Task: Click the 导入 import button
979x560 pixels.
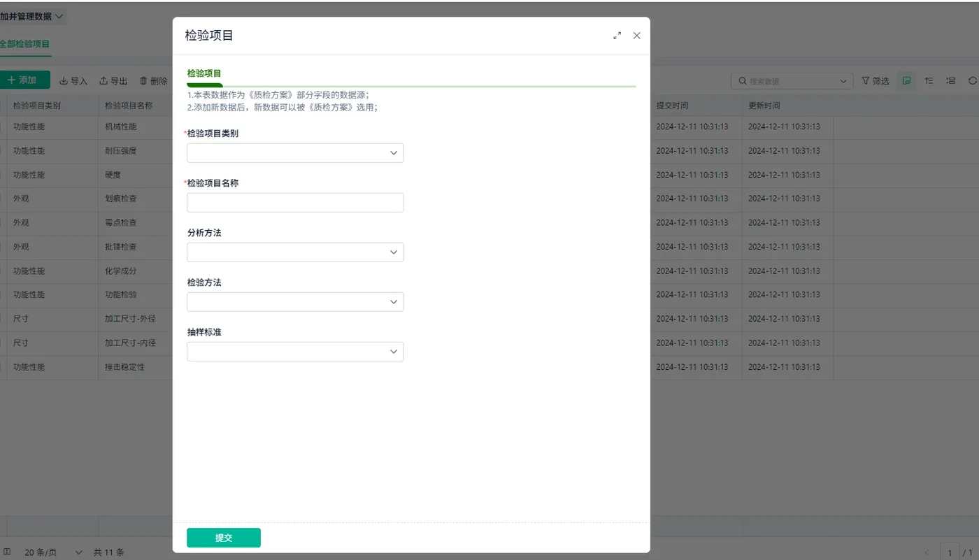Action: pos(73,81)
